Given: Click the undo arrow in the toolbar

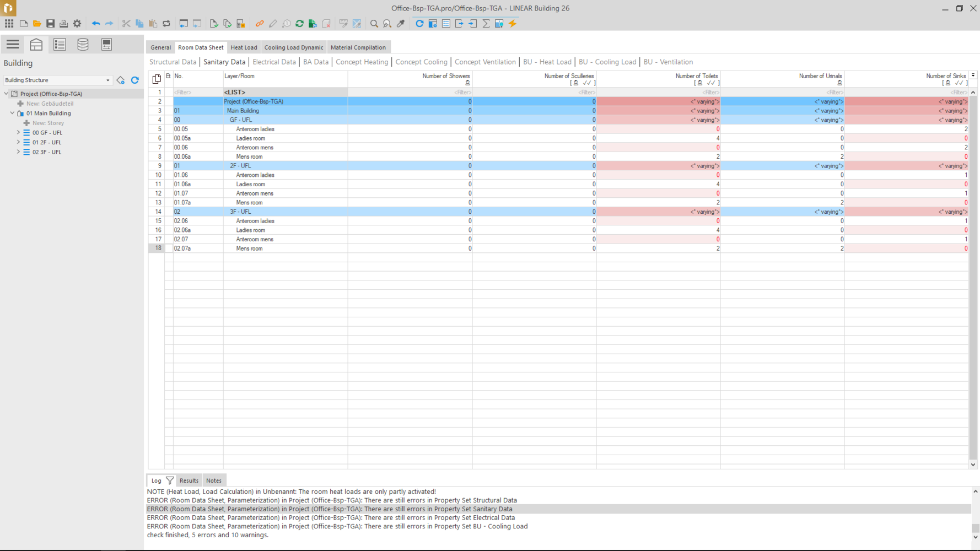Looking at the screenshot, I should 96,24.
